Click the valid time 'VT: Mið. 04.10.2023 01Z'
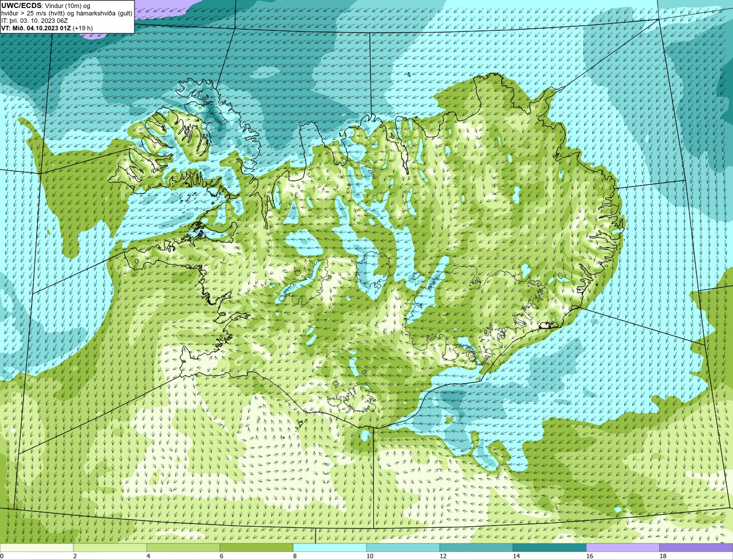 click(x=36, y=28)
